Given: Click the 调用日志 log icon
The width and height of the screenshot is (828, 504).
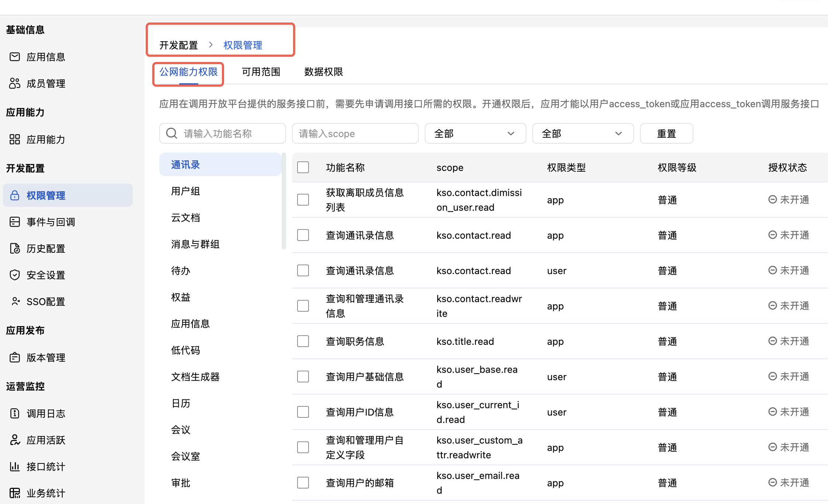Looking at the screenshot, I should (15, 413).
